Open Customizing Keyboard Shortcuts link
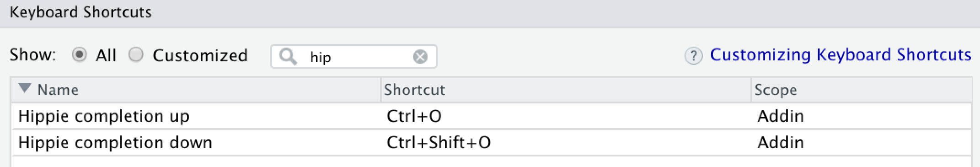 click(x=841, y=55)
